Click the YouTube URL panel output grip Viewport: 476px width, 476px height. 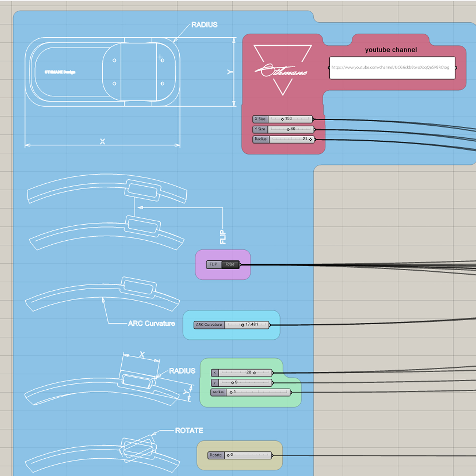pyautogui.click(x=456, y=68)
